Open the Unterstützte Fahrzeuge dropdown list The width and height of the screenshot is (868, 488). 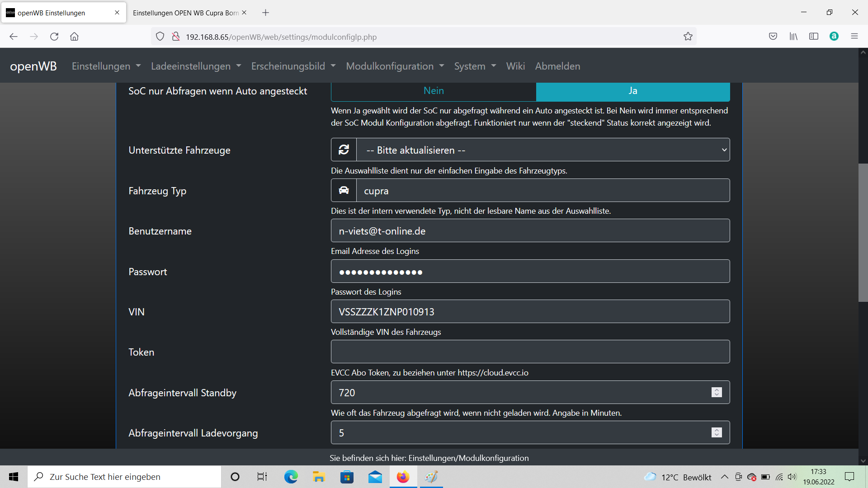click(x=542, y=150)
